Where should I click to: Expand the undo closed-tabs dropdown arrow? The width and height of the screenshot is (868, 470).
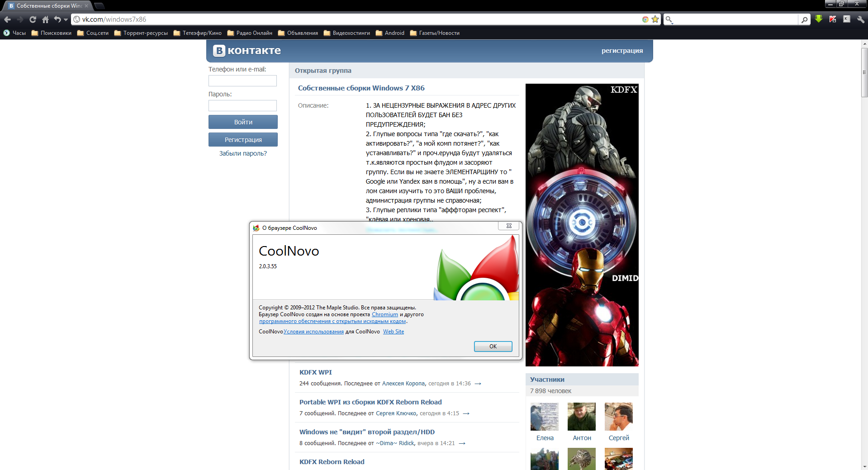pos(66,19)
